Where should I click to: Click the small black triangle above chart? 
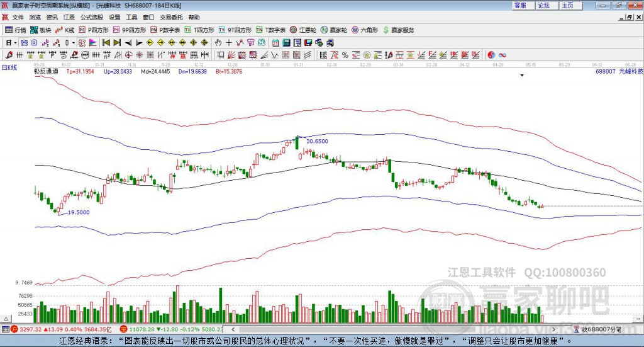point(522,76)
